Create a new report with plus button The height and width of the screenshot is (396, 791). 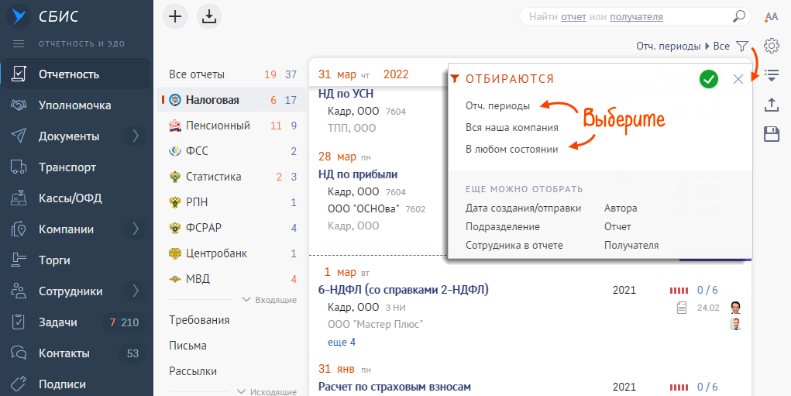pos(175,17)
